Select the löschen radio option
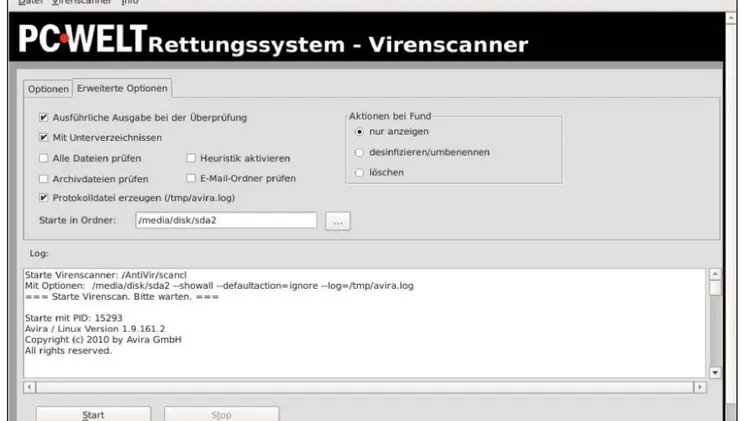This screenshot has width=750, height=421. coord(359,172)
